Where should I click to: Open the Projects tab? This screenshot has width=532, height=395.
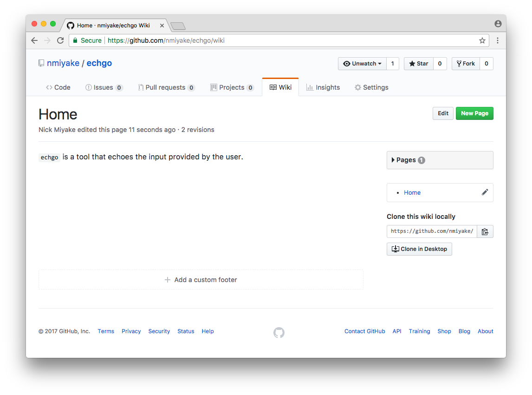232,87
